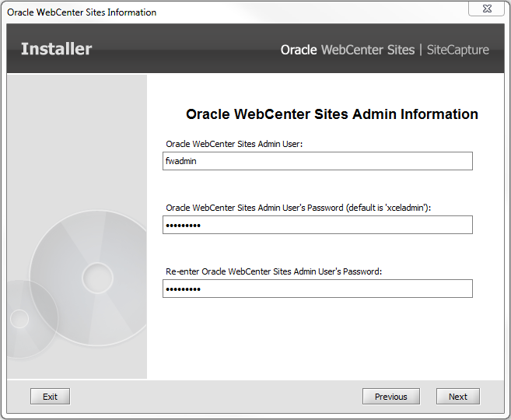Proceed with the Next button

[x=458, y=396]
